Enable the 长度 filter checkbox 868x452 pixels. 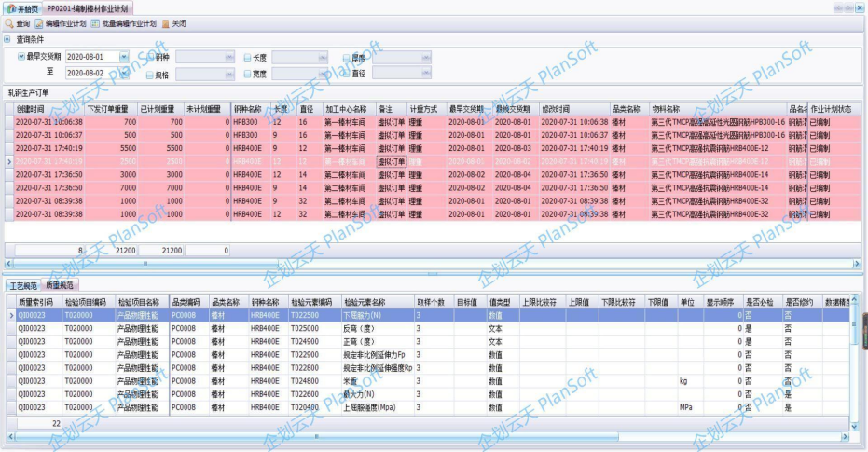(x=247, y=57)
